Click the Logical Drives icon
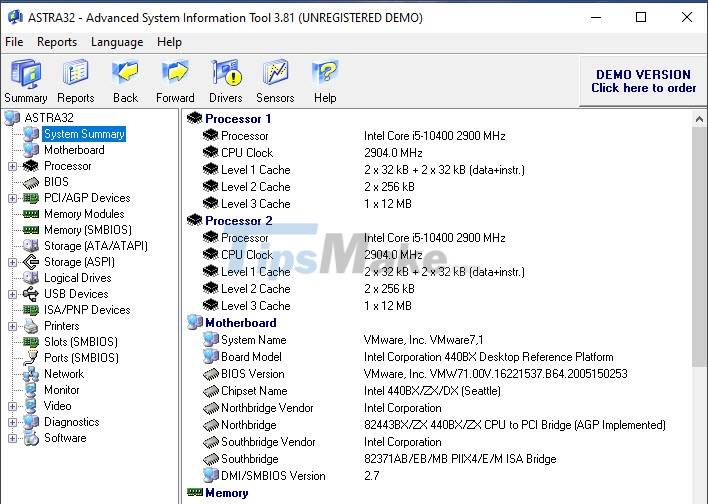708x504 pixels. (x=31, y=278)
